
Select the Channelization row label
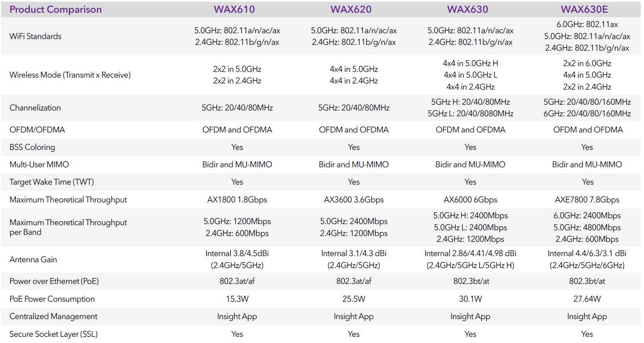tap(35, 108)
